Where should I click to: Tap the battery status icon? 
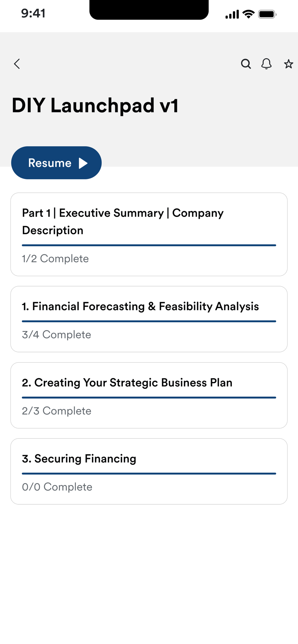click(267, 14)
